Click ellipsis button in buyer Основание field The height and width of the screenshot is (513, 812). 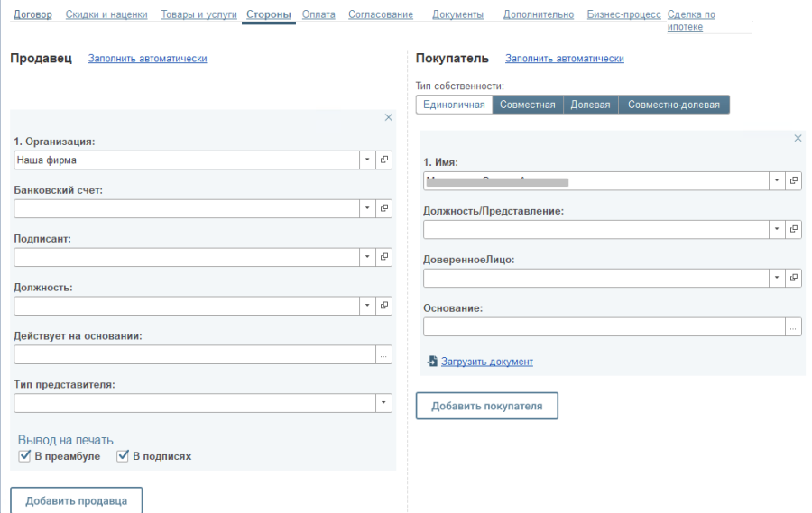[x=794, y=327]
